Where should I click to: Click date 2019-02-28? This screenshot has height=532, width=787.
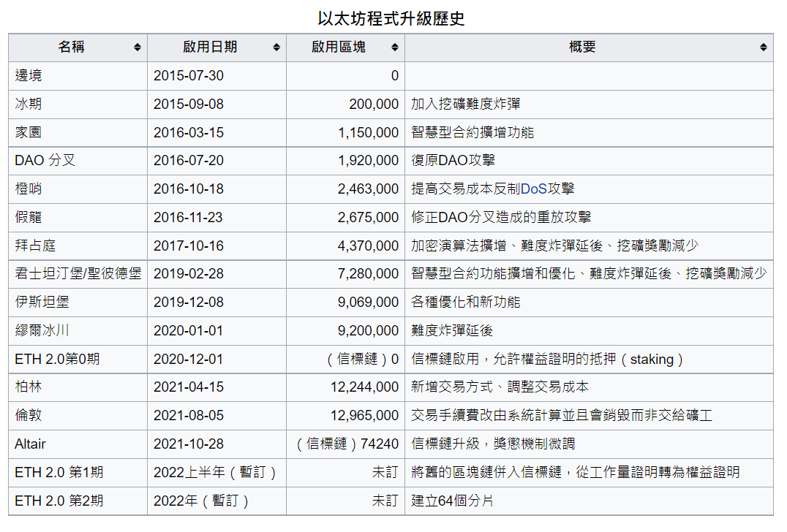(189, 274)
